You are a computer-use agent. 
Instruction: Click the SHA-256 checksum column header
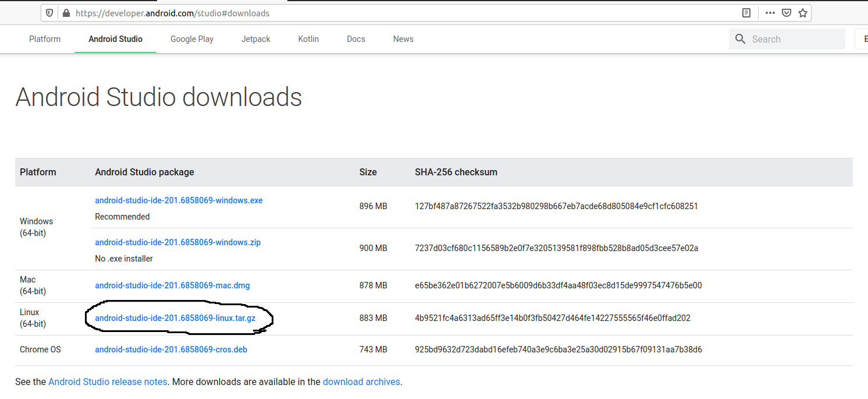tap(456, 172)
